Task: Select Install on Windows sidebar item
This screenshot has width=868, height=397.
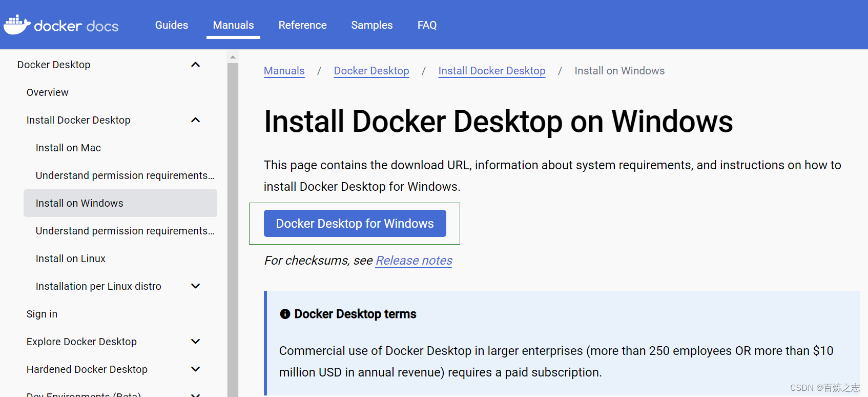Action: point(120,203)
